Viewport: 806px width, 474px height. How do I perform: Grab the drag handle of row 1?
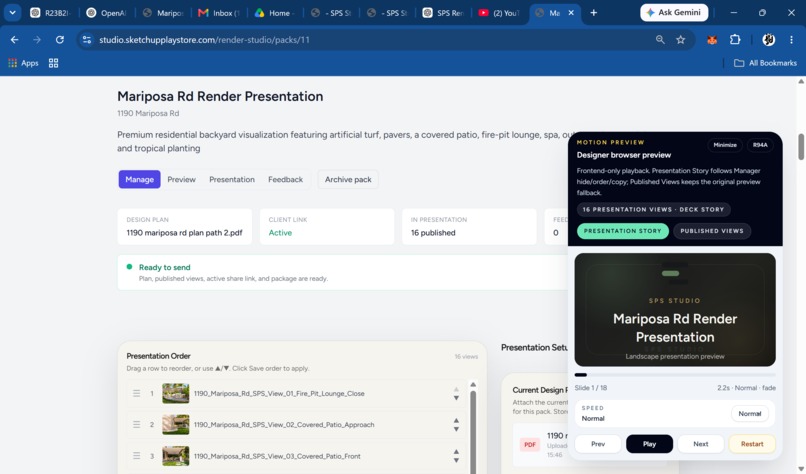(x=136, y=393)
